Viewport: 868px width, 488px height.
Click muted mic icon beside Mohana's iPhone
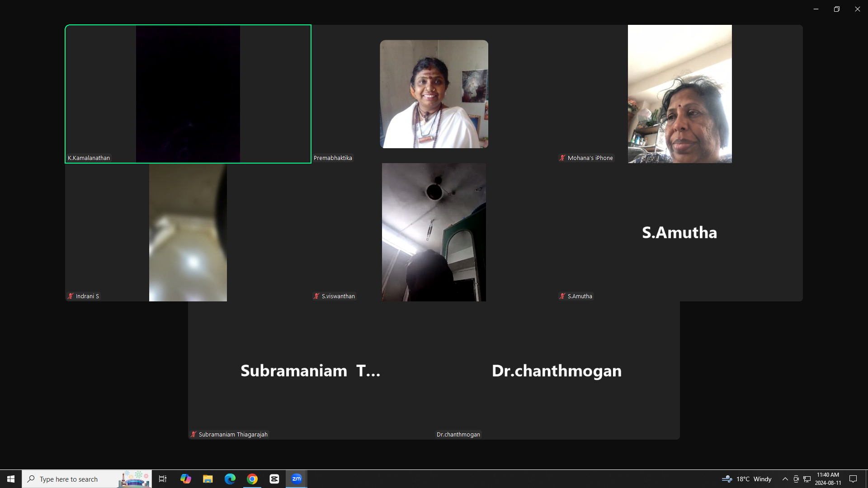click(562, 158)
